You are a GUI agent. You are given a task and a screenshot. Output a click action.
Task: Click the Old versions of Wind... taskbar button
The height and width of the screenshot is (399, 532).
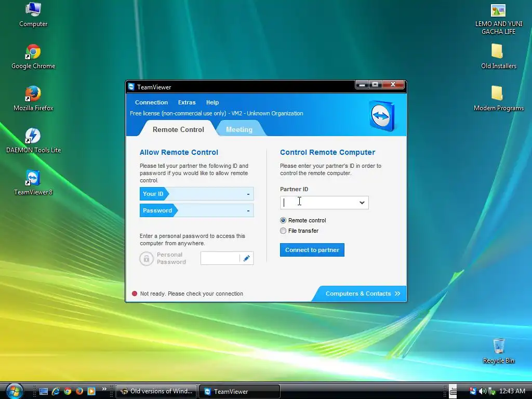(x=156, y=391)
